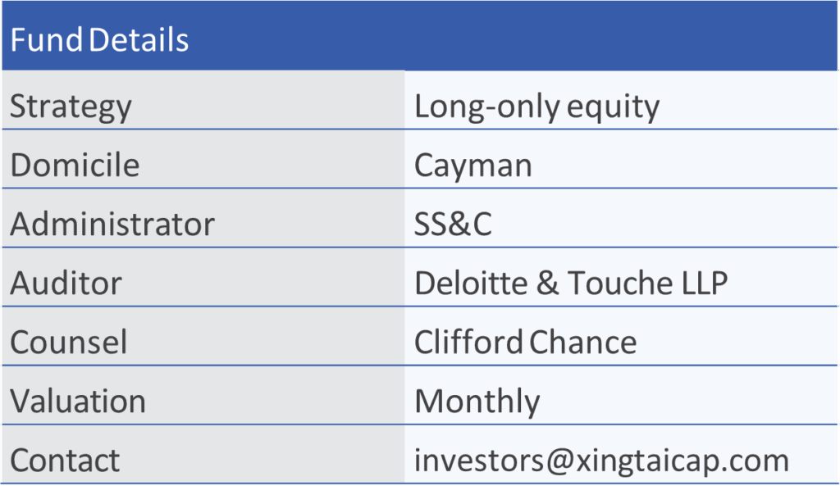The width and height of the screenshot is (840, 504).
Task: Click the Fund Details table header
Action: [x=99, y=40]
